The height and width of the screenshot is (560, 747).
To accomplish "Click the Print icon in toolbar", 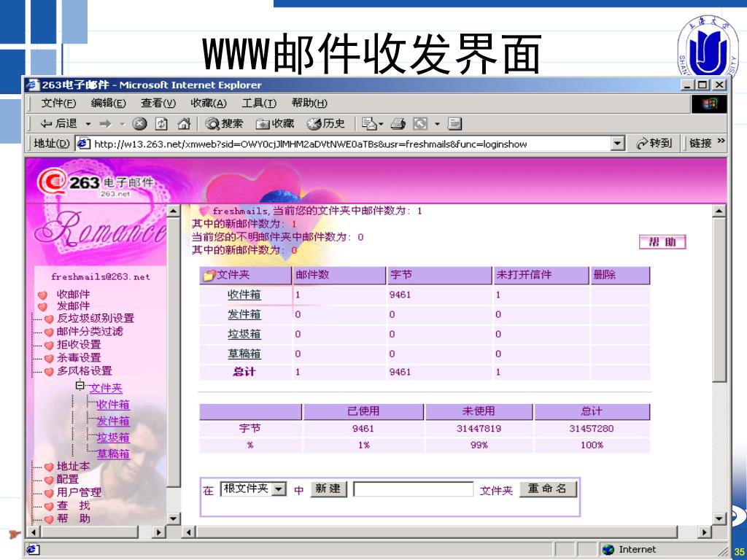I will pos(398,124).
